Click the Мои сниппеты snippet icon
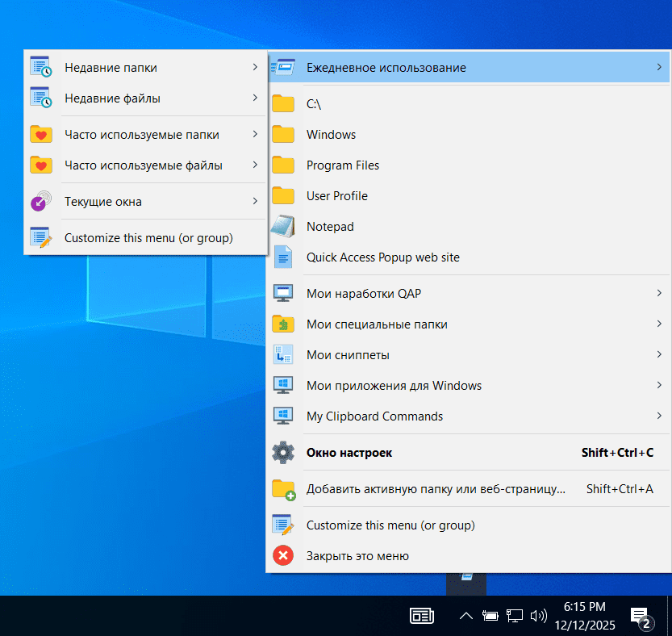This screenshot has height=636, width=672. 283,355
